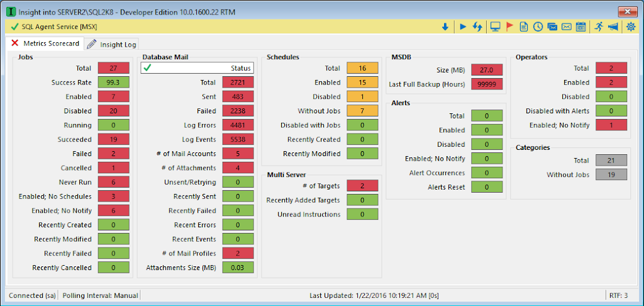
Task: Click Database Mail Failed value 2238
Action: coord(238,111)
